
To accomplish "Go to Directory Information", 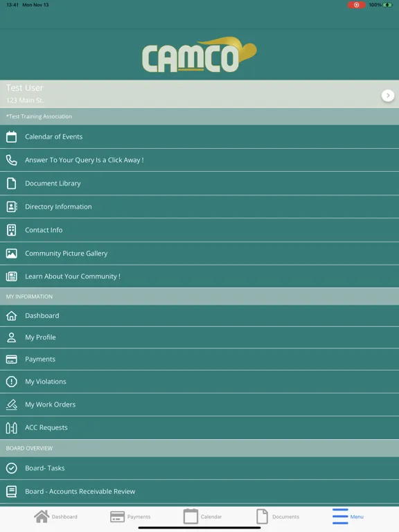I will tap(199, 206).
